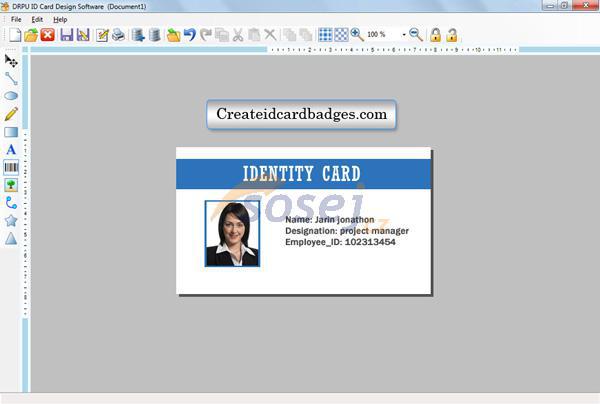Click the scissors cut icon
This screenshot has width=600, height=404.
tap(238, 35)
